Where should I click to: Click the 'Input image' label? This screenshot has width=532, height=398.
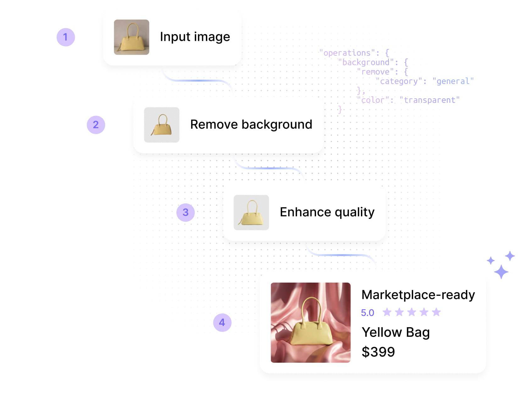[195, 37]
